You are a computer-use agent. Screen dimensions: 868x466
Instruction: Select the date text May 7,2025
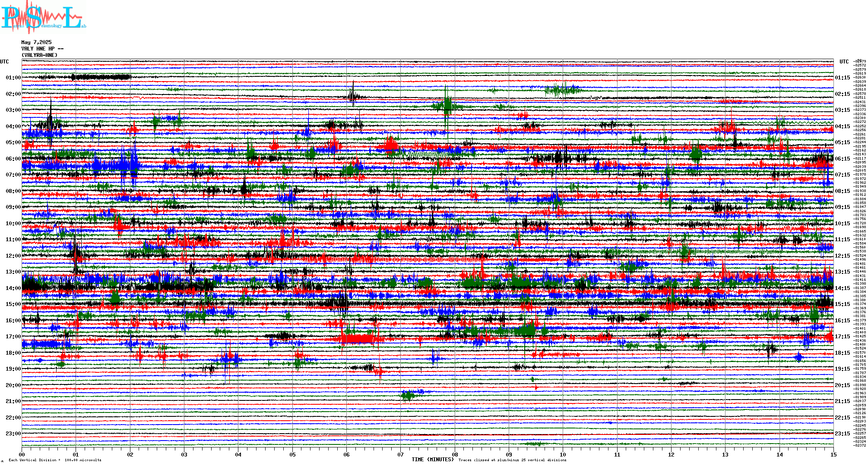click(36, 42)
